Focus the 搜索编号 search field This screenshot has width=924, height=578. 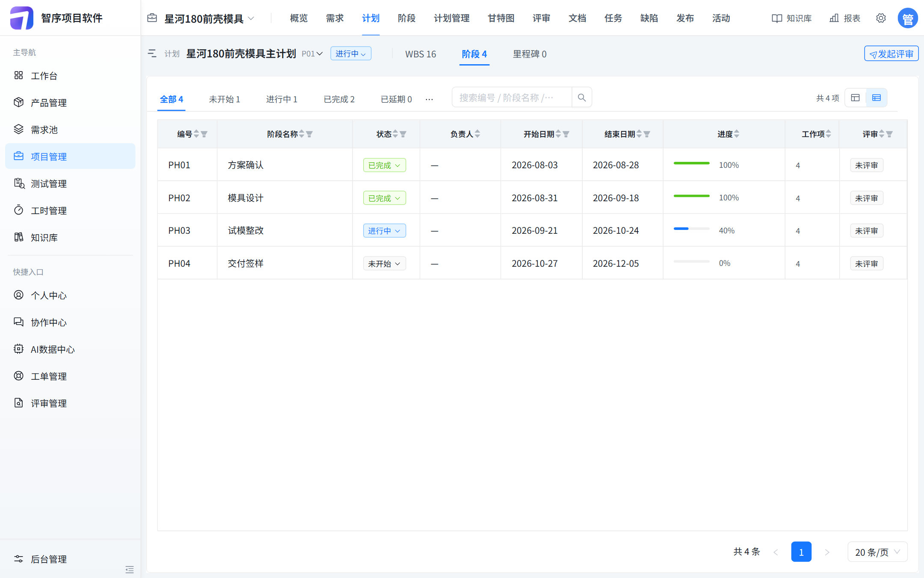(x=512, y=98)
